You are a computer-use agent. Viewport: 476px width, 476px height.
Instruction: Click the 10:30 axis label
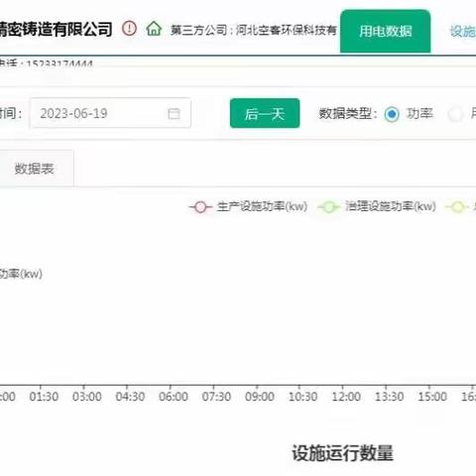point(303,397)
